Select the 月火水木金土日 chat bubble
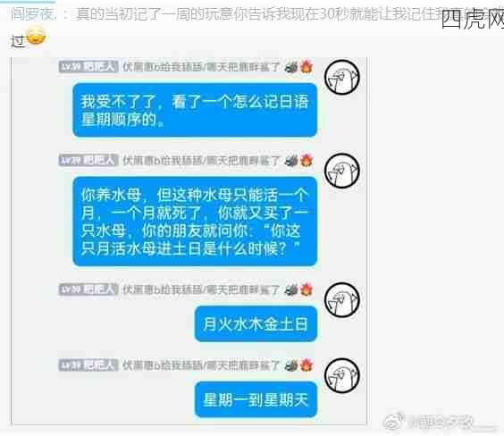The image size is (504, 436). [x=256, y=323]
